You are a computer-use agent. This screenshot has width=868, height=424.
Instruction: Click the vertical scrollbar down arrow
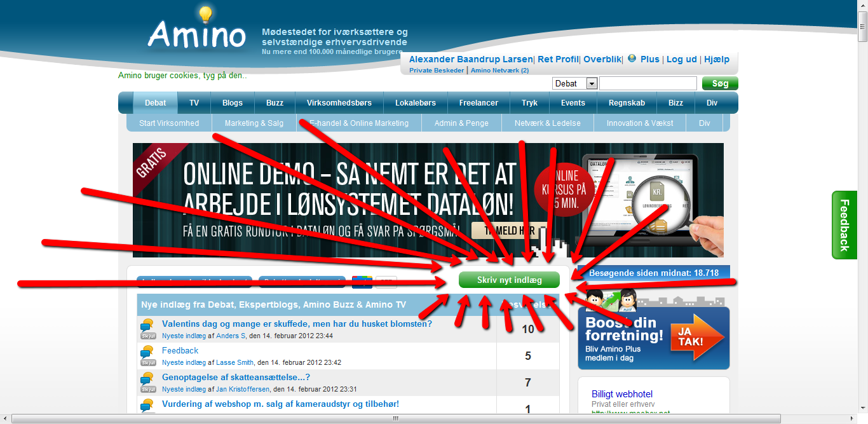[x=862, y=407]
